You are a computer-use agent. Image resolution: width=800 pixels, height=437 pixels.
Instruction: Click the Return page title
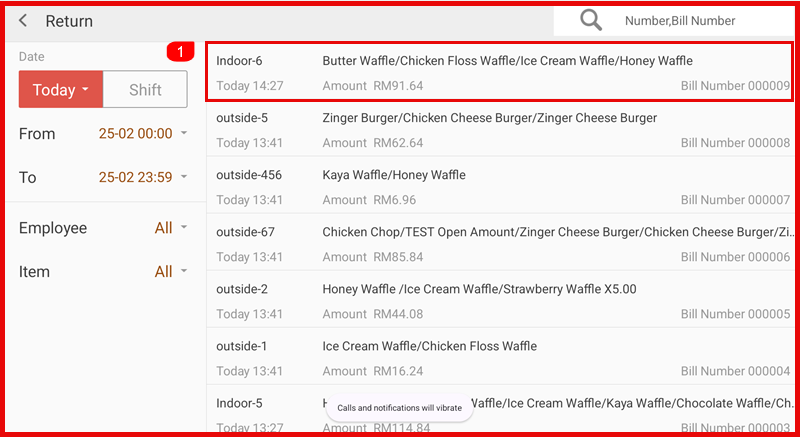[x=69, y=21]
